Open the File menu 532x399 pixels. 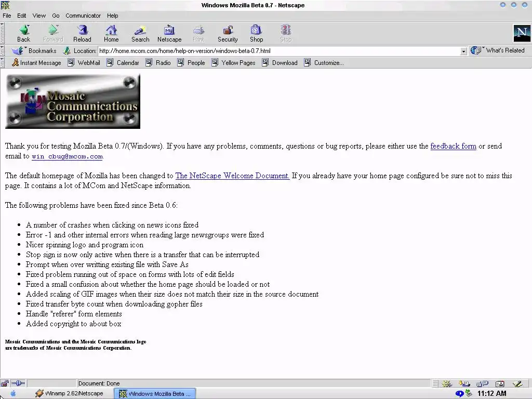click(x=7, y=16)
